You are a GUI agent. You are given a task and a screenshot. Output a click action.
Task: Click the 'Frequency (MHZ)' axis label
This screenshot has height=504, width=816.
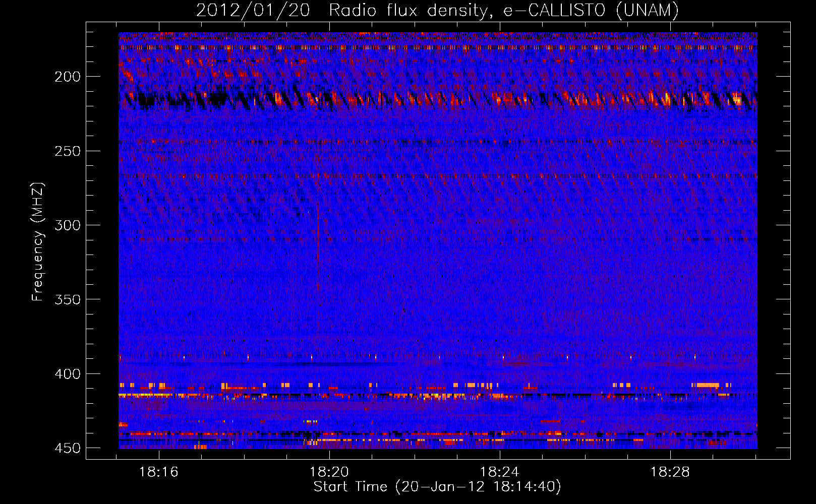click(38, 242)
